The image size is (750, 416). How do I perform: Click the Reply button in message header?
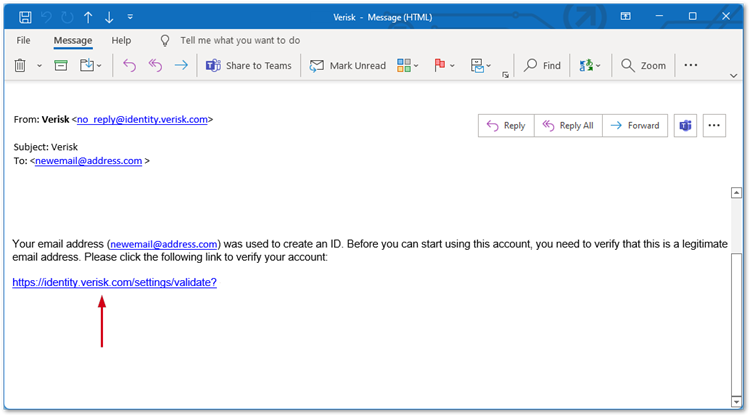point(506,126)
